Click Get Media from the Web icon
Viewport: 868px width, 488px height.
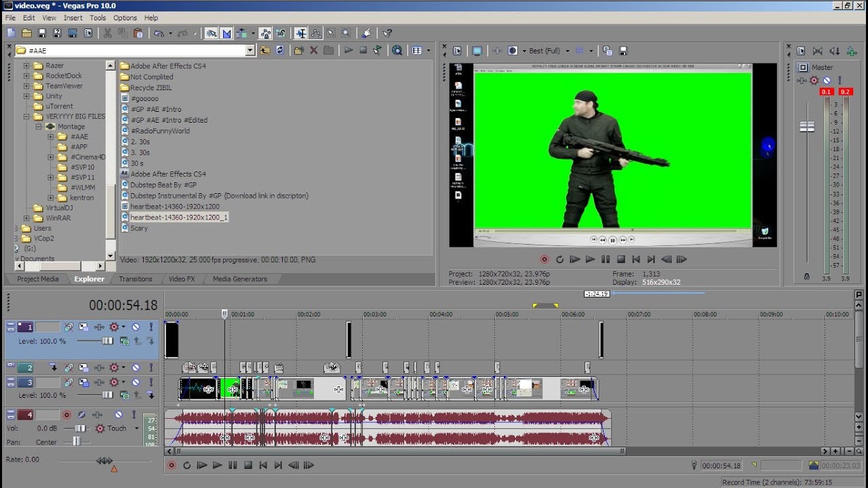click(x=397, y=50)
